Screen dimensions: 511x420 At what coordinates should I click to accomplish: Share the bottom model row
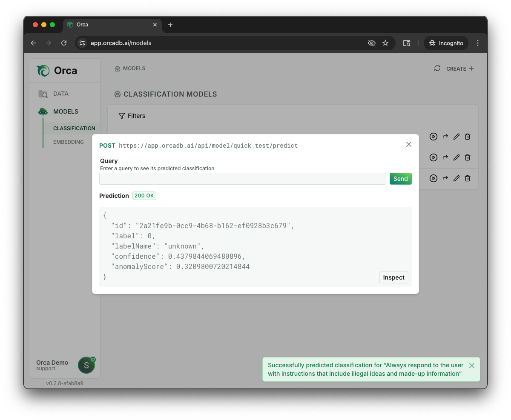pos(445,178)
